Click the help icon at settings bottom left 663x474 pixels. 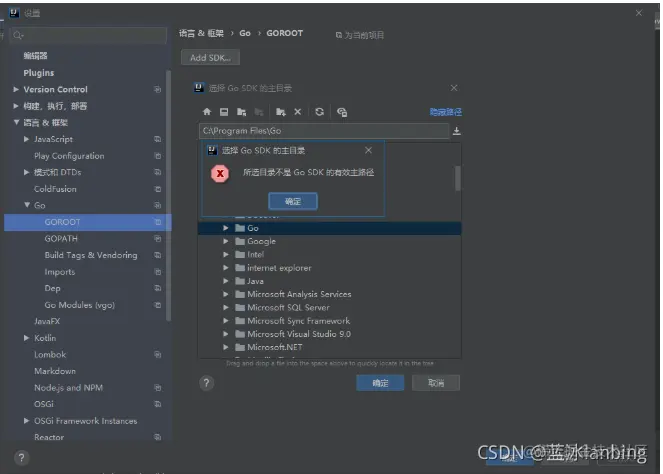(22, 458)
